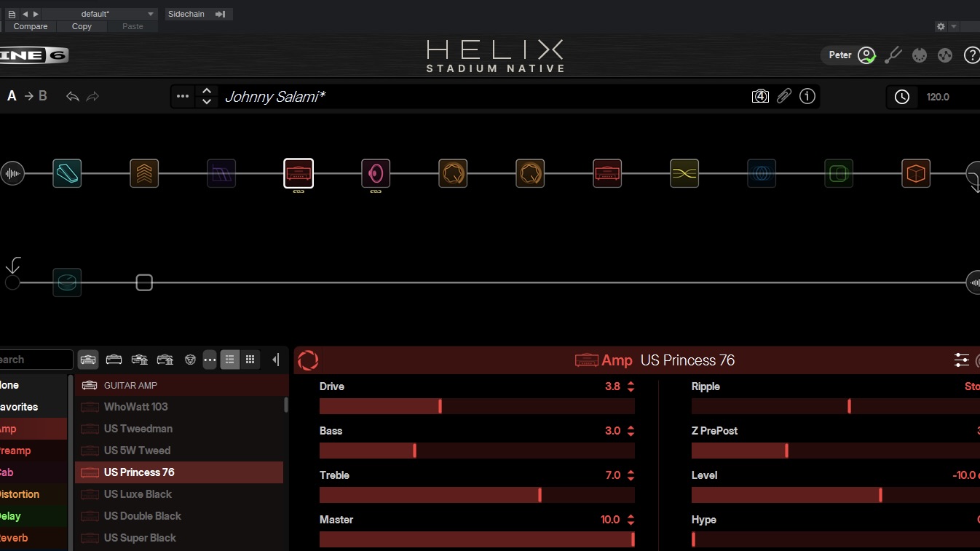Screen dimensions: 980x551
Task: Adjust the Master value stepper
Action: coord(631,520)
